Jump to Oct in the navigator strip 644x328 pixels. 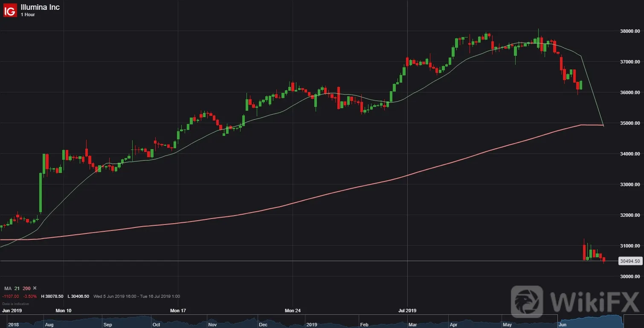[x=157, y=325]
